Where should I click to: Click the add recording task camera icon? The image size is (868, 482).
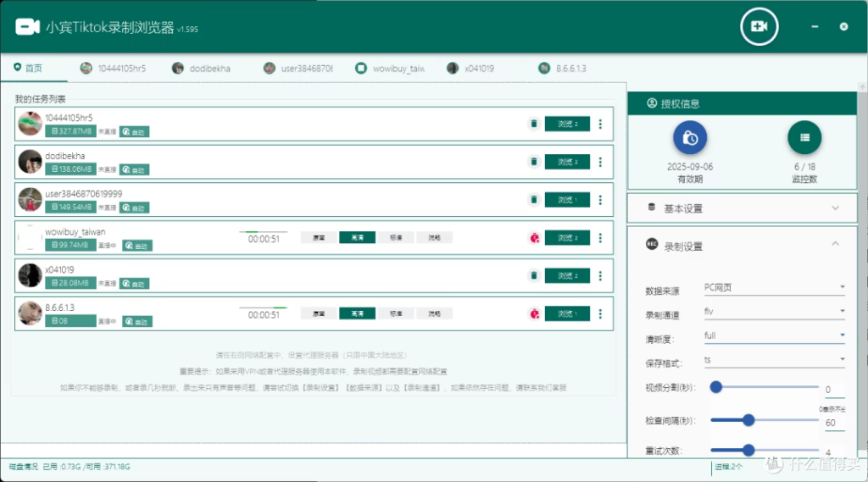click(759, 26)
